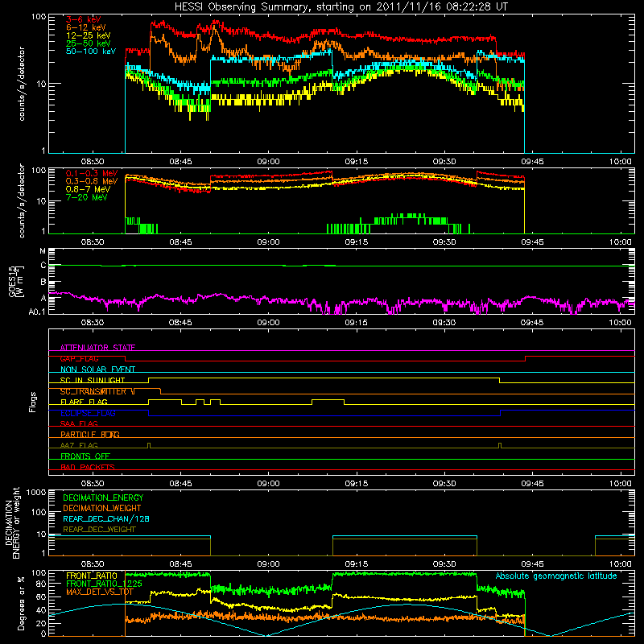Click the 0.3-0.8 MeV legend label
Screen dimensions: 644x644
pyautogui.click(x=92, y=181)
